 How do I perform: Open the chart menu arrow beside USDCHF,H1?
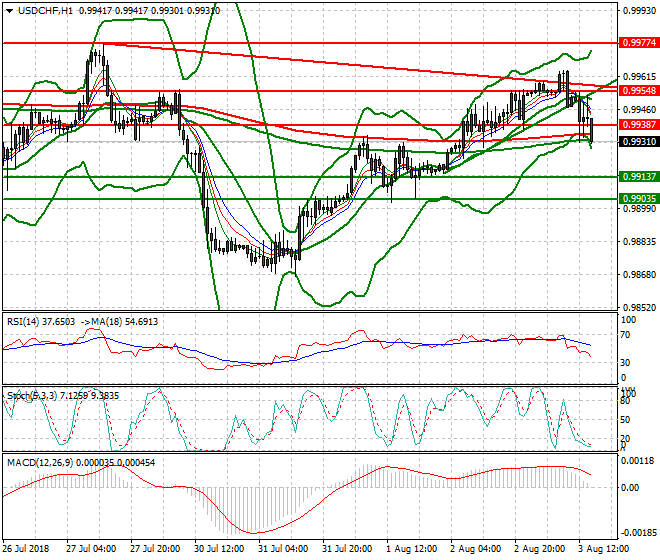pos(9,11)
